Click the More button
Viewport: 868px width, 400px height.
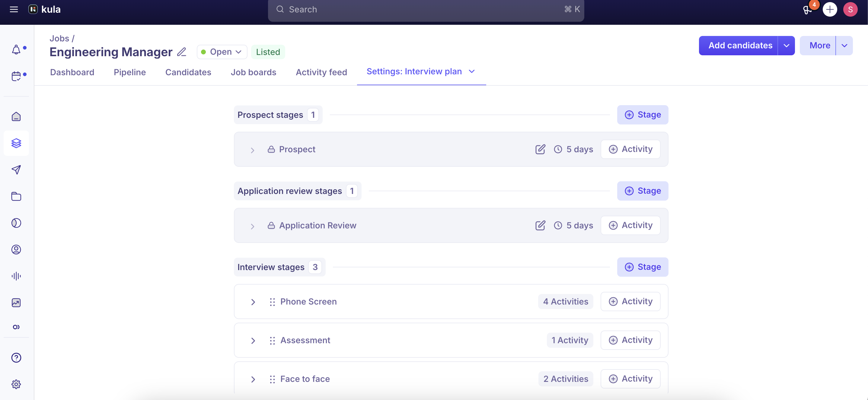click(819, 46)
